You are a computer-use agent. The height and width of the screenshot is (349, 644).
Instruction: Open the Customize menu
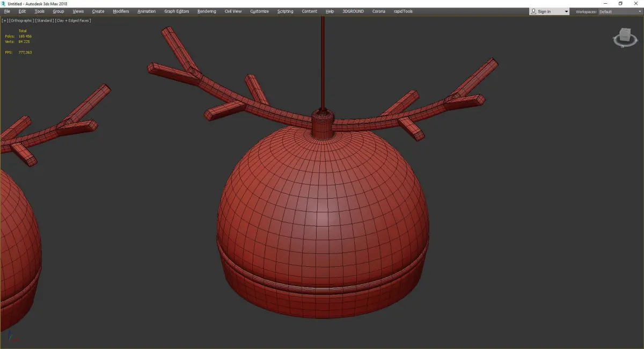click(259, 11)
